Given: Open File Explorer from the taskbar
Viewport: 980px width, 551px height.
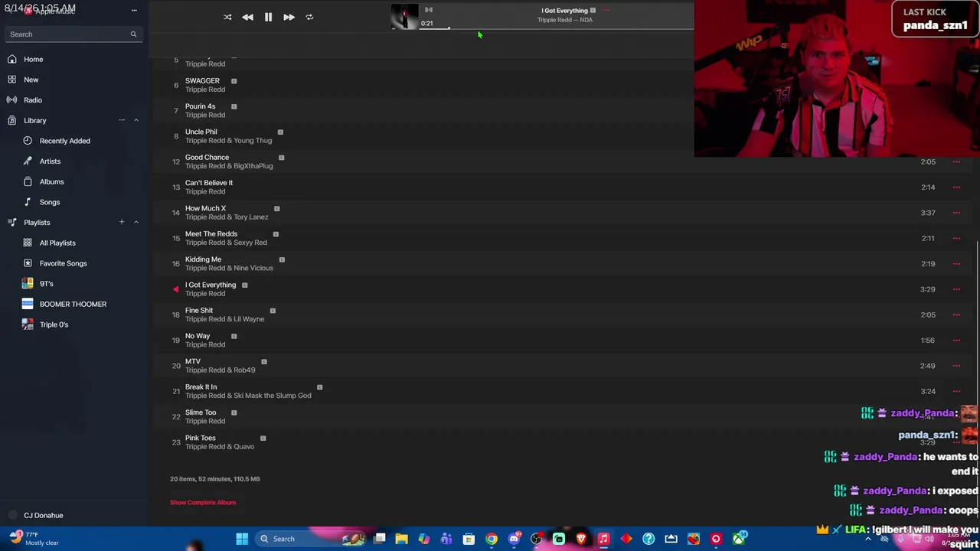Looking at the screenshot, I should (401, 539).
